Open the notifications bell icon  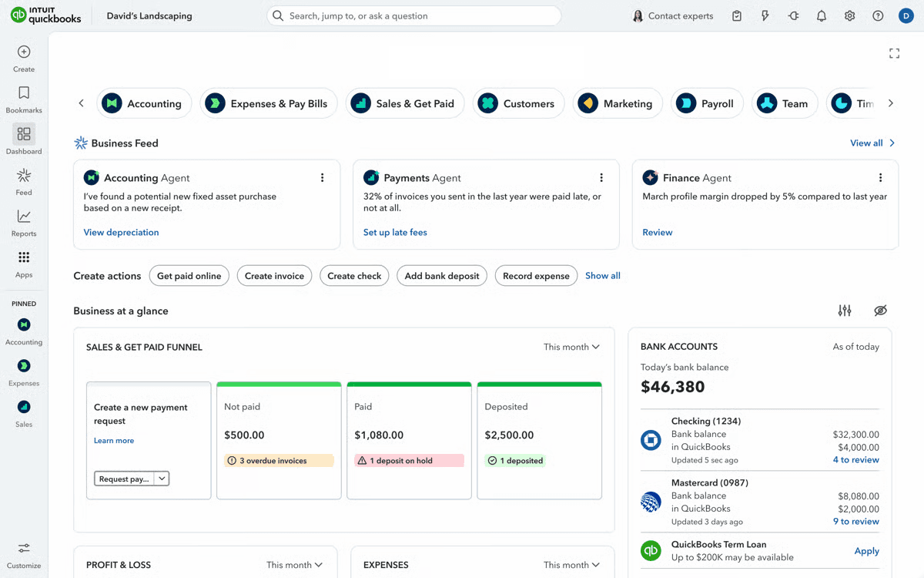(x=822, y=15)
